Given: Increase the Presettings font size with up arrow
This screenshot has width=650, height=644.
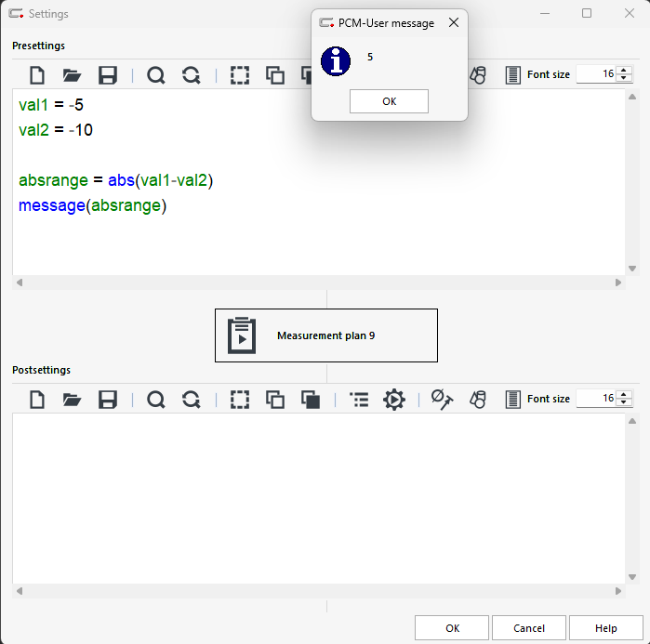Looking at the screenshot, I should [623, 70].
